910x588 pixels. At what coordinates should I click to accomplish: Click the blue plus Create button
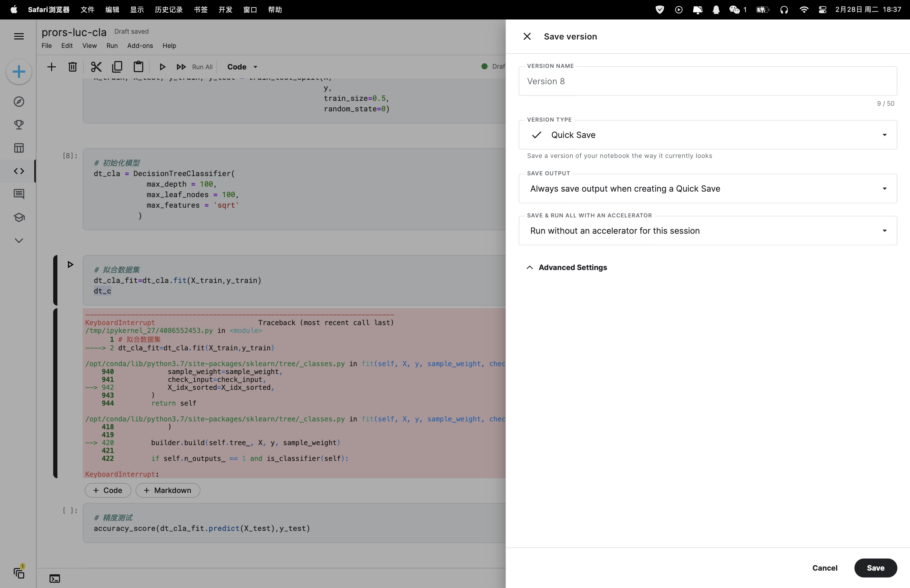[19, 72]
